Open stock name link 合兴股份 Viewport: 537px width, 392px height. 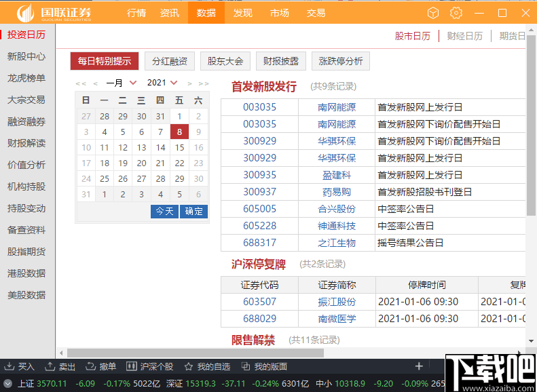tap(337, 209)
